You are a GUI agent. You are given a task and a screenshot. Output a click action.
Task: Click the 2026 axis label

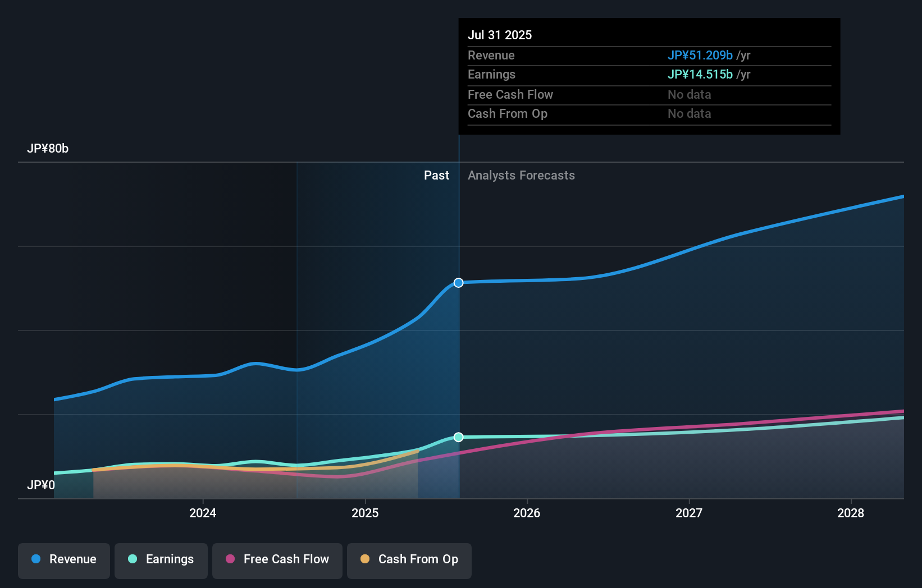point(527,513)
